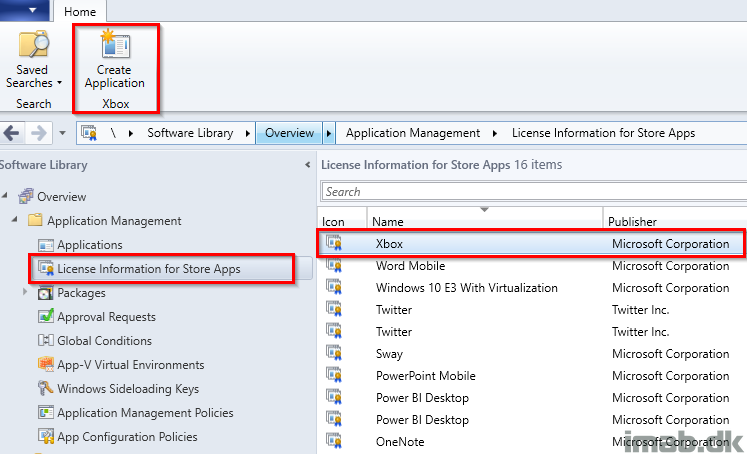Collapse the Software Library navigation pane

pyautogui.click(x=308, y=165)
